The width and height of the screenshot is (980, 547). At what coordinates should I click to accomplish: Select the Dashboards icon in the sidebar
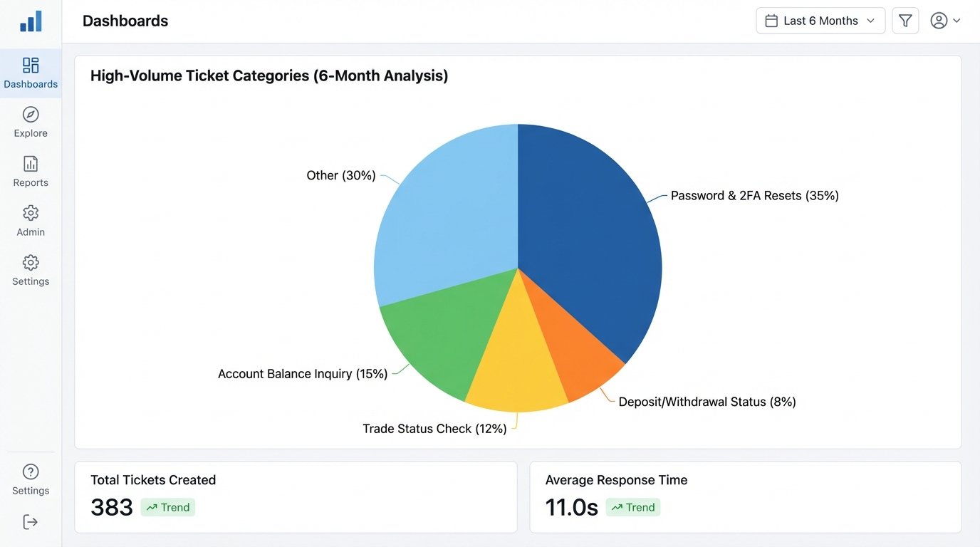click(31, 64)
